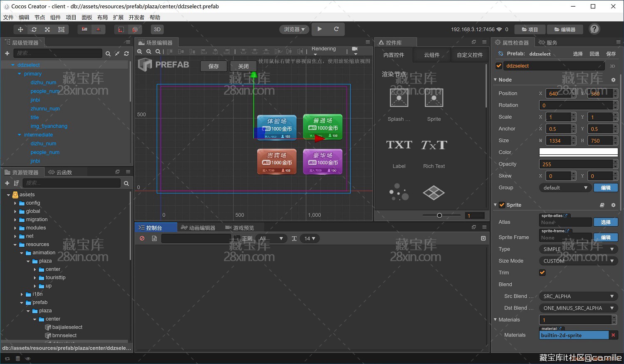Viewport: 624px width, 364px height.
Task: Select the scale transform tool
Action: coord(47,30)
